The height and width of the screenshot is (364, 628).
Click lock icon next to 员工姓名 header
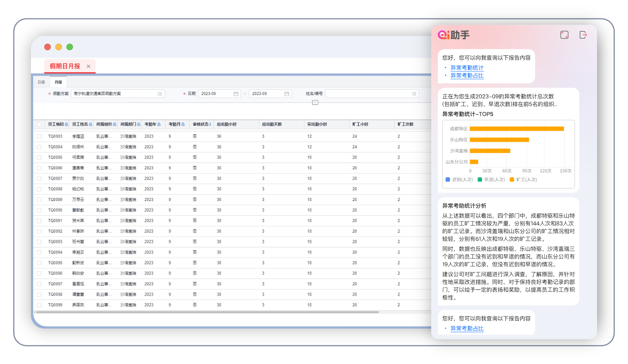[91, 124]
